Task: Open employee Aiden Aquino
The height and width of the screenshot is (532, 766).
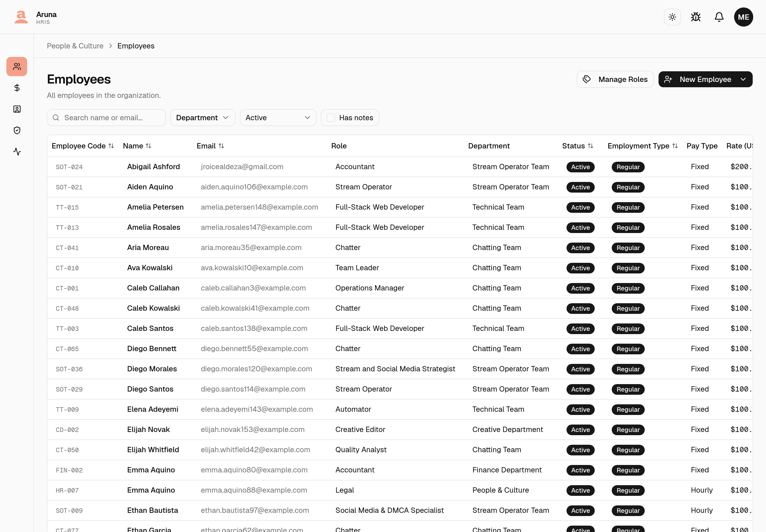Action: coord(150,187)
